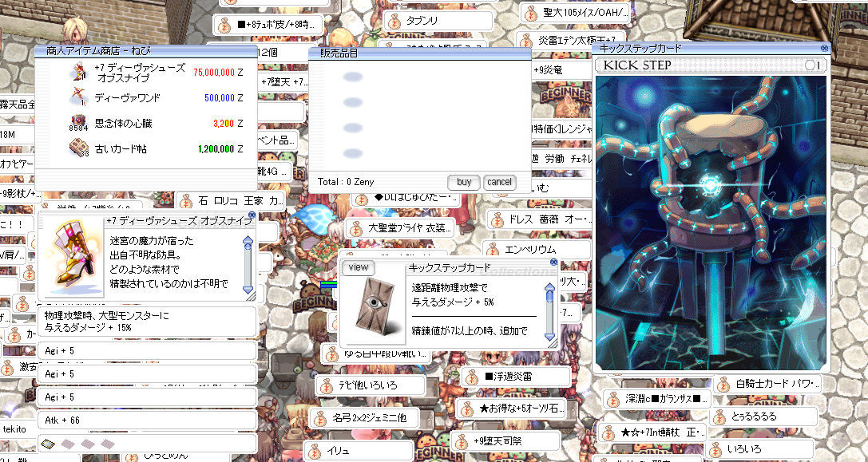Click the filled card slot icon
The width and height of the screenshot is (868, 462).
point(48,444)
